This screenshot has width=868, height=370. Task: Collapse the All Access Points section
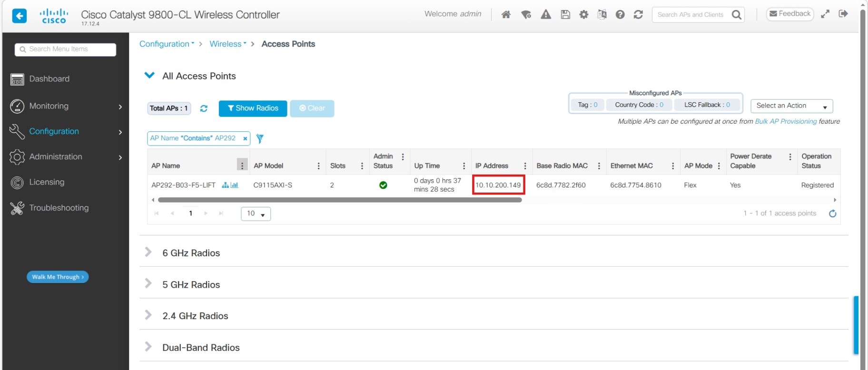tap(149, 76)
